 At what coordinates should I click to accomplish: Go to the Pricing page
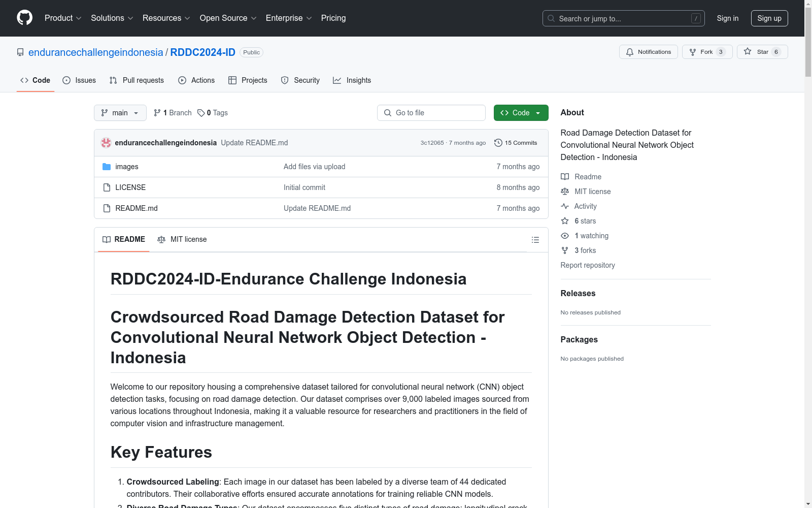333,18
